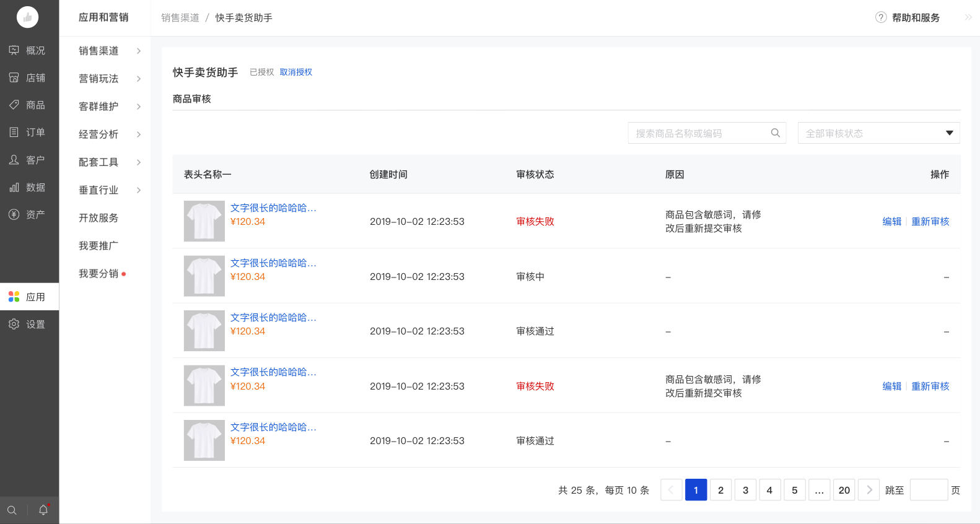The height and width of the screenshot is (524, 980).
Task: Click 编辑 for first failed product
Action: click(892, 222)
